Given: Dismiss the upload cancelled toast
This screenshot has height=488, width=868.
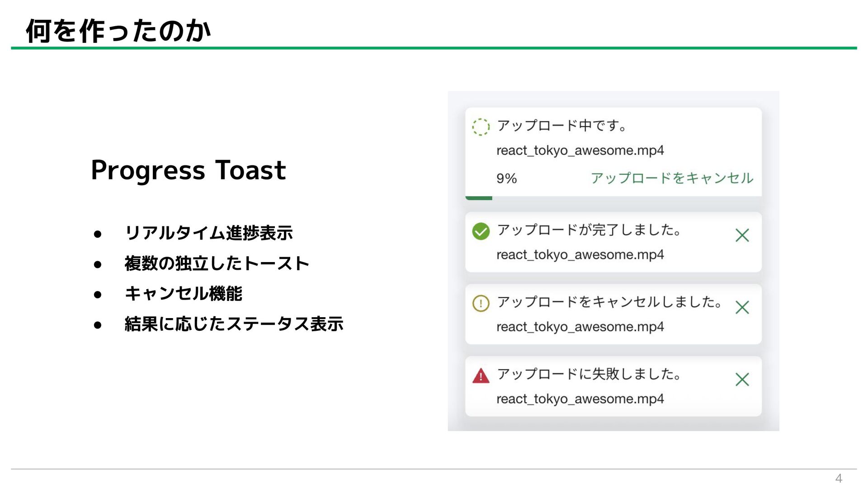Looking at the screenshot, I should coord(742,308).
